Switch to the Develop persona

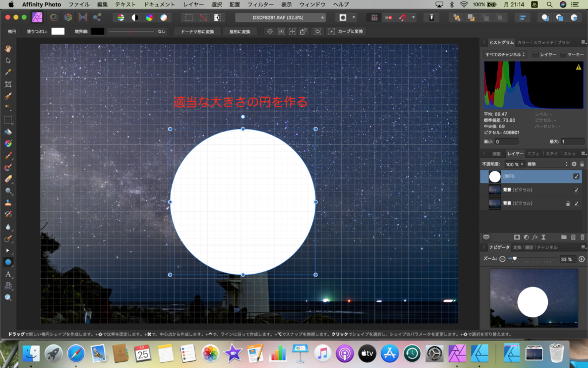click(x=68, y=17)
